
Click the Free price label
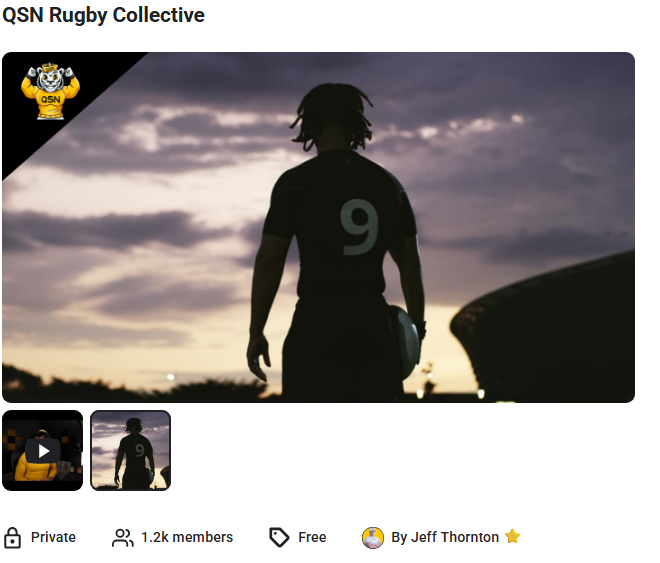point(312,537)
